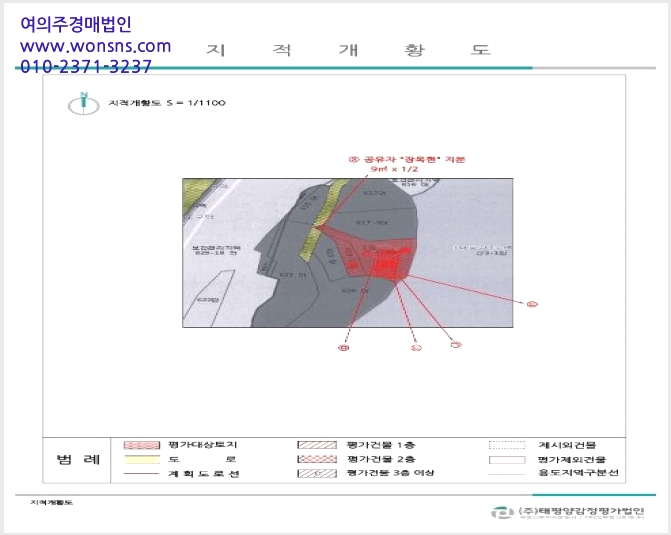Click the 제시외건물 dotted legend box
The image size is (671, 535).
[x=507, y=445]
